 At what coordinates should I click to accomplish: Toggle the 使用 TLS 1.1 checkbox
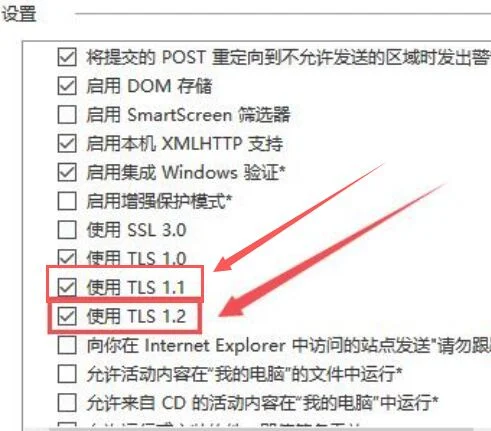(67, 287)
